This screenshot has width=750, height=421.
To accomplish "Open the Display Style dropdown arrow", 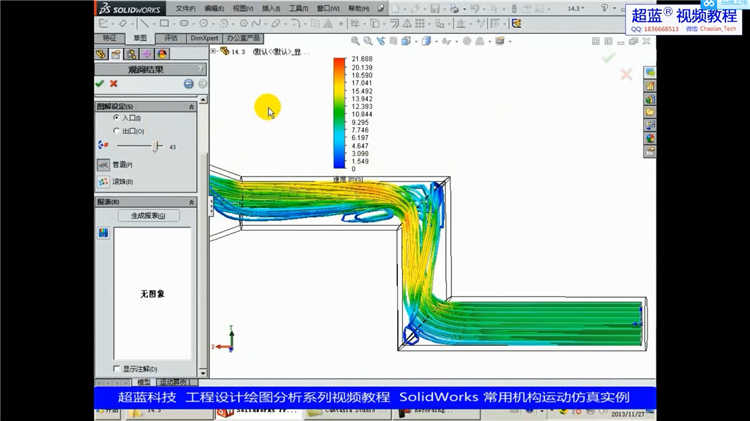I will [x=436, y=42].
